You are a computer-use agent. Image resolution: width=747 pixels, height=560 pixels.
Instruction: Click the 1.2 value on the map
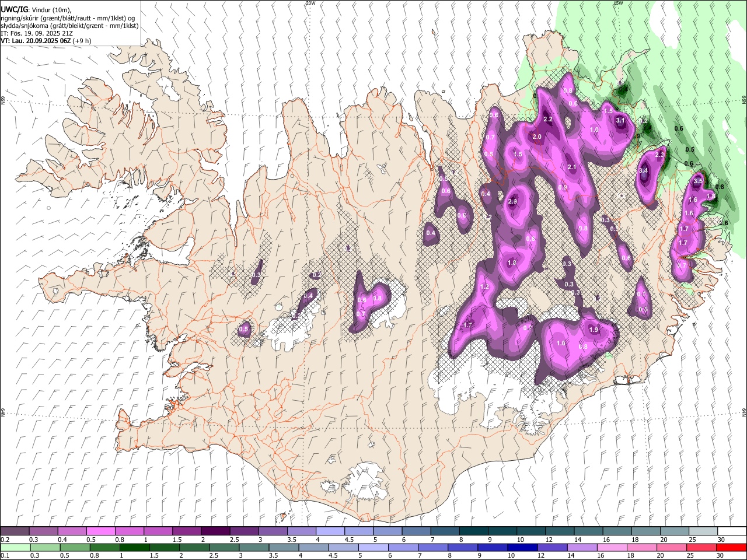click(x=485, y=287)
